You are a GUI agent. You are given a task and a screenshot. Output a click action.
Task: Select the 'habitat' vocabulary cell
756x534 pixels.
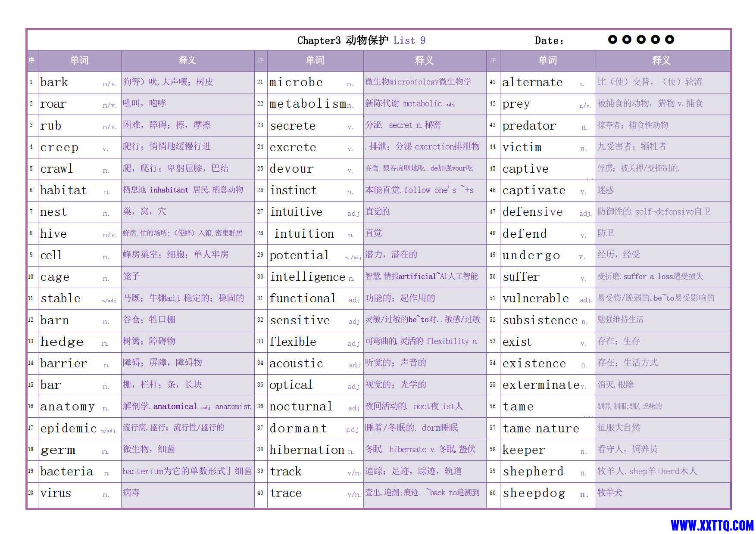pos(79,190)
